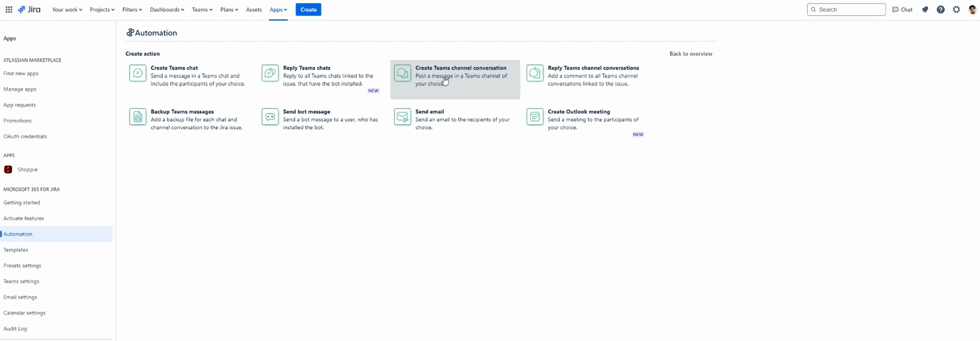This screenshot has width=980, height=341.
Task: Open OAuth credentials in the sidebar
Action: pyautogui.click(x=25, y=136)
